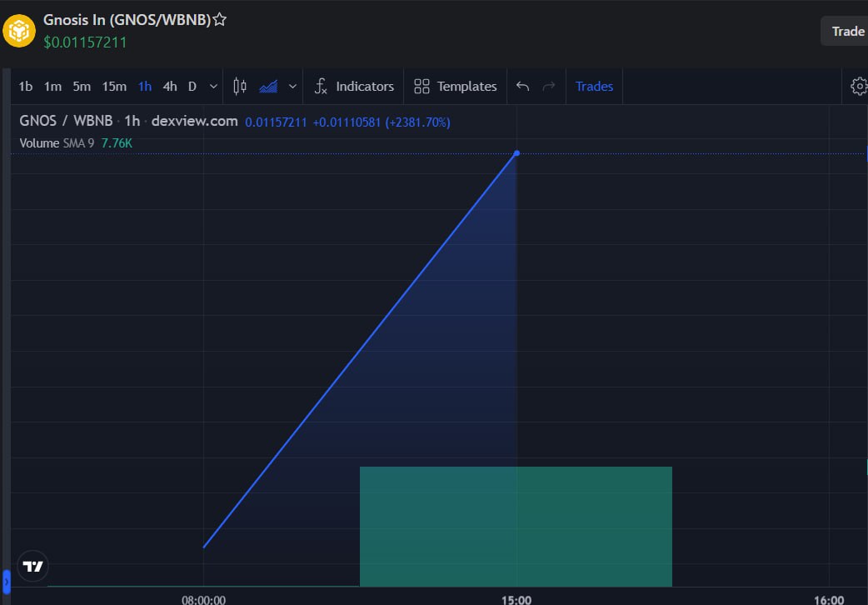Favorite GNOS/WBNB with the star icon
Image resolution: width=868 pixels, height=605 pixels.
point(220,20)
